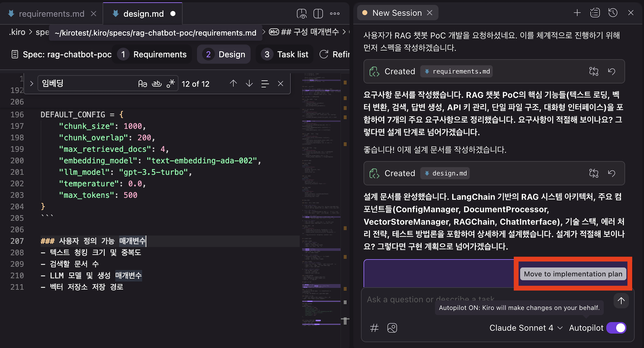The width and height of the screenshot is (644, 348).
Task: Select the Design spec step
Action: [224, 54]
